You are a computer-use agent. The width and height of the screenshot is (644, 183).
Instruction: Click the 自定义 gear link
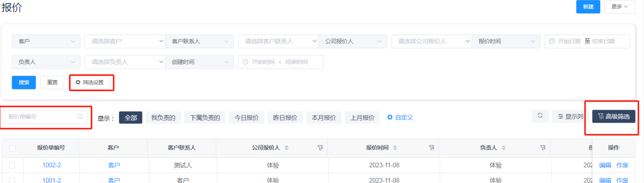click(400, 117)
